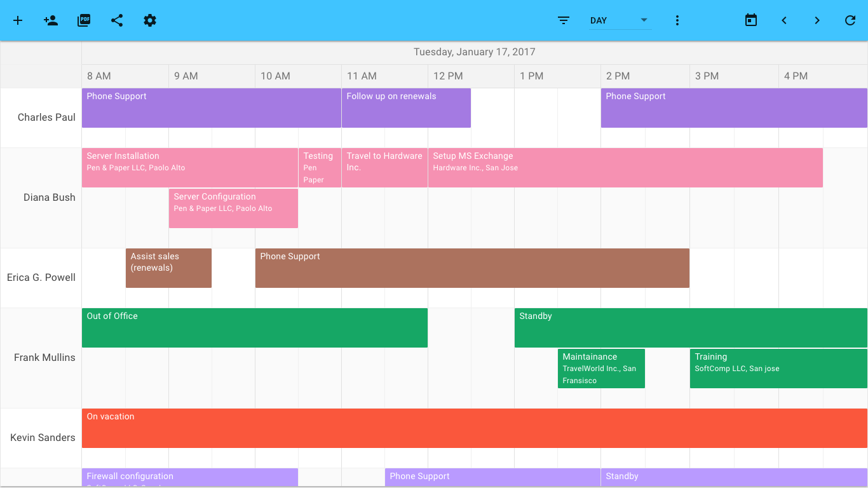Select the Tuesday, January 17, 2017 header
The height and width of the screenshot is (488, 868).
coord(475,52)
